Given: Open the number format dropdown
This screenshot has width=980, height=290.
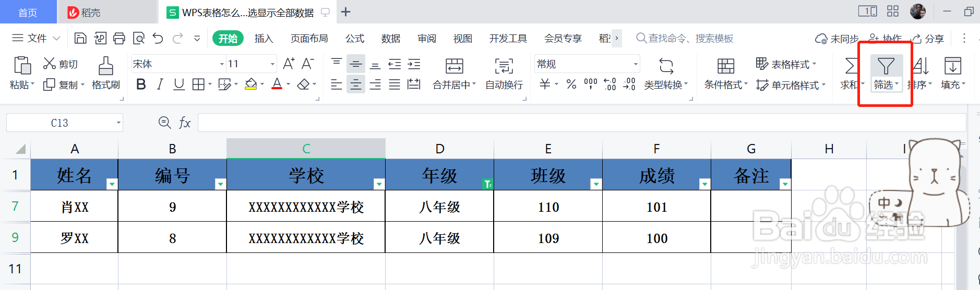Looking at the screenshot, I should pyautogui.click(x=636, y=64).
